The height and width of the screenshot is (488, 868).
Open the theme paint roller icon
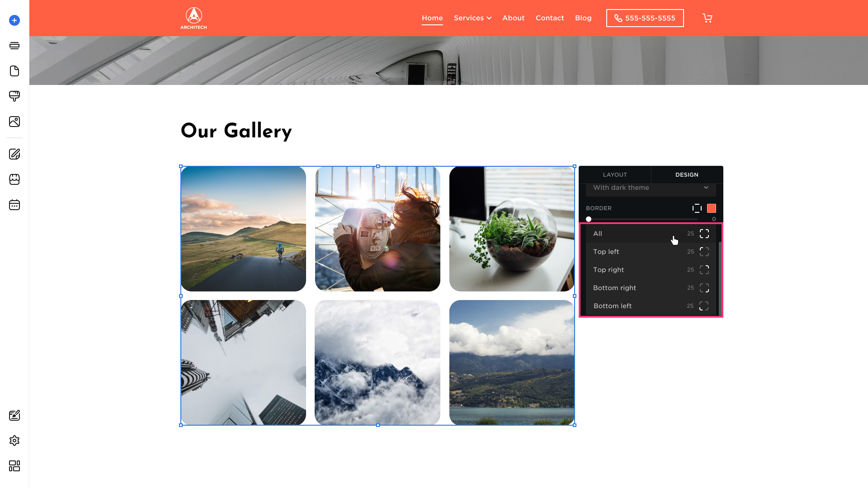coord(14,96)
